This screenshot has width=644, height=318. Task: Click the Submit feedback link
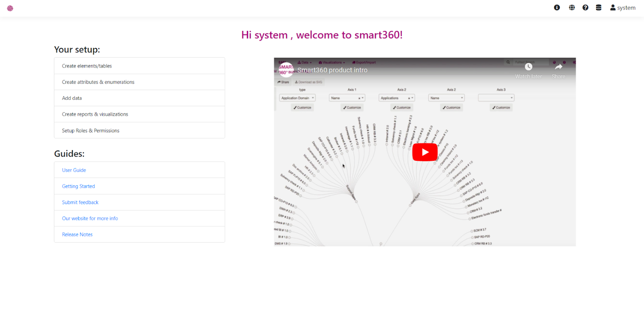click(x=80, y=202)
